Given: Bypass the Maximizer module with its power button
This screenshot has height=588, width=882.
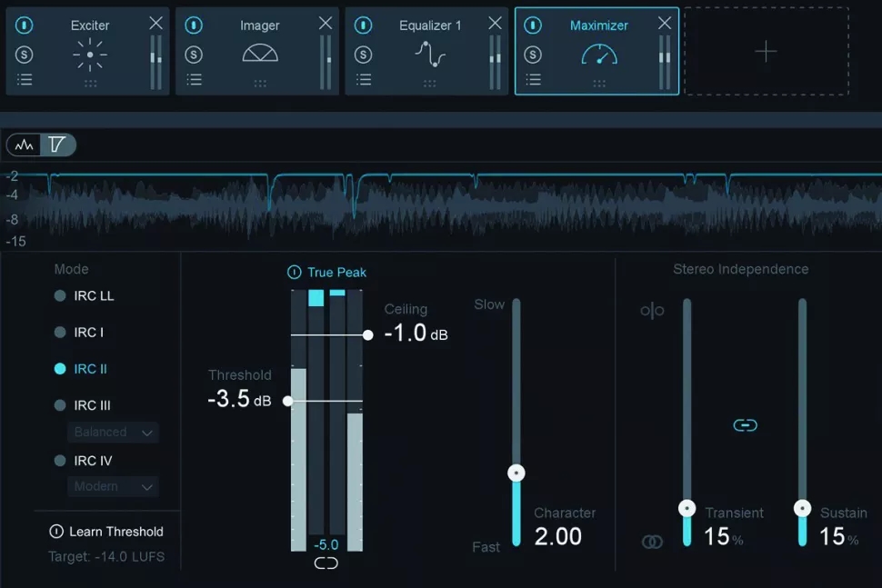Looking at the screenshot, I should [x=533, y=25].
